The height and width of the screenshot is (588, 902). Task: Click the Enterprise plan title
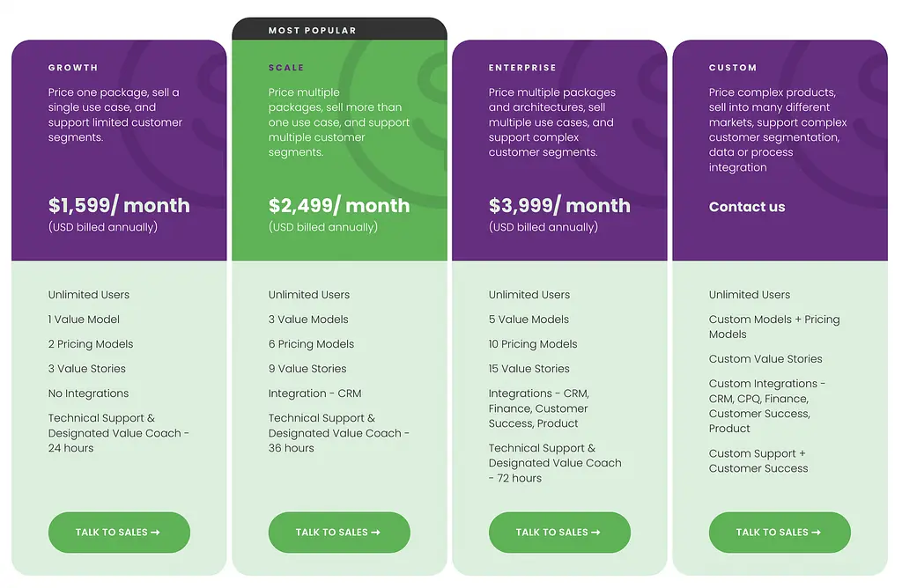click(x=522, y=68)
